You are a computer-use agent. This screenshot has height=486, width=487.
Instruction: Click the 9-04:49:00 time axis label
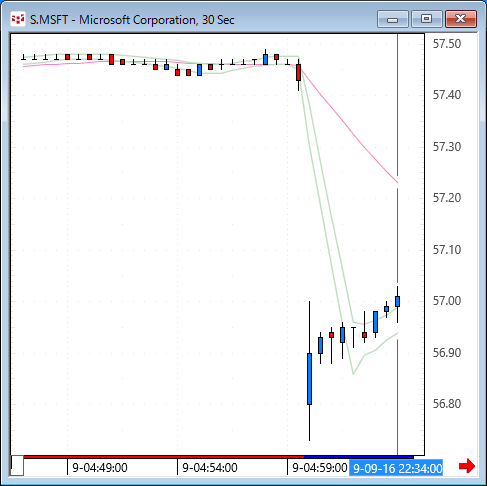pos(100,468)
